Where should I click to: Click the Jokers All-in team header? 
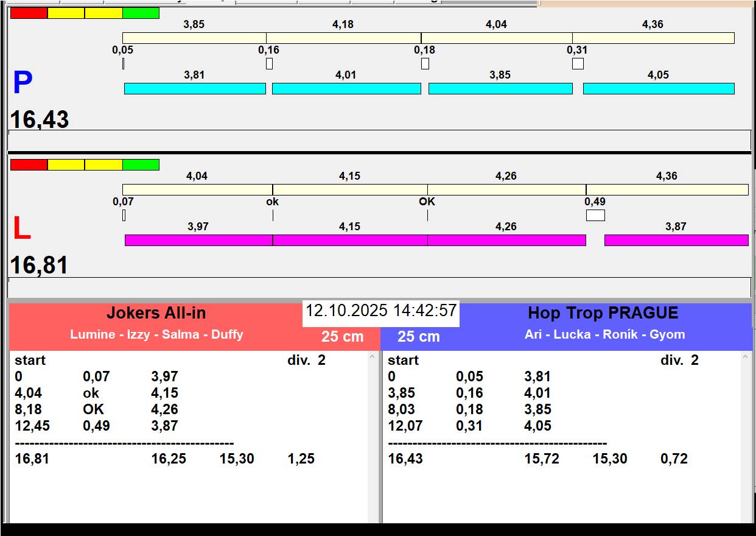[x=156, y=313]
